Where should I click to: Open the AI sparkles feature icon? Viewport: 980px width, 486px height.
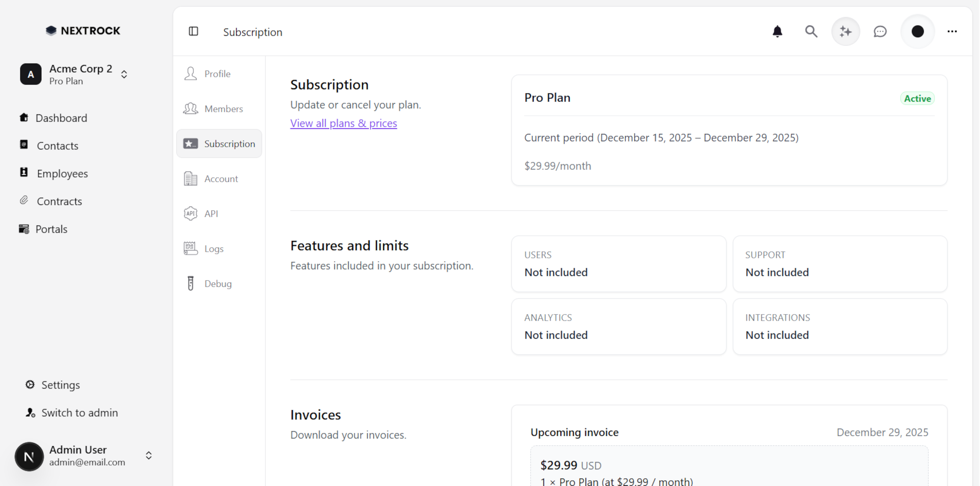click(x=846, y=32)
